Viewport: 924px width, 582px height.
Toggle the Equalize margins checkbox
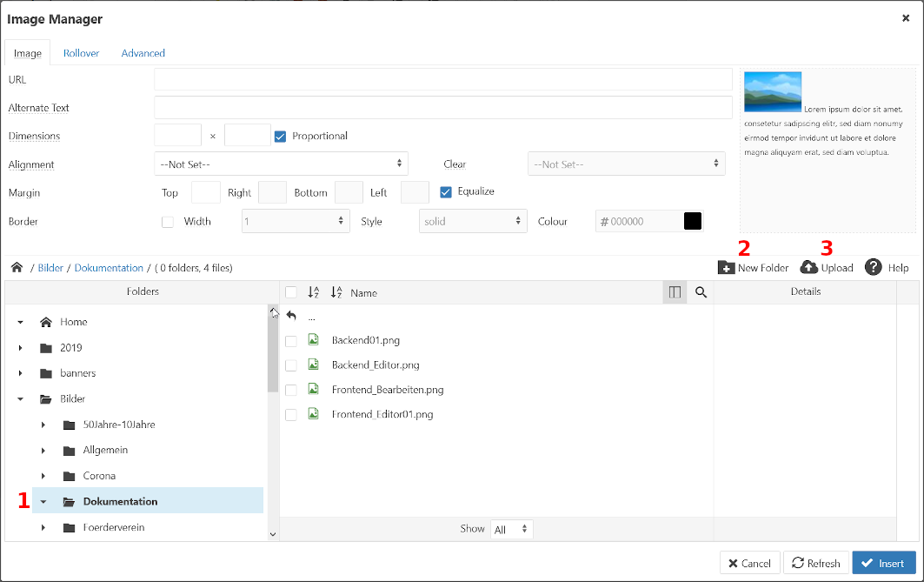coord(446,191)
